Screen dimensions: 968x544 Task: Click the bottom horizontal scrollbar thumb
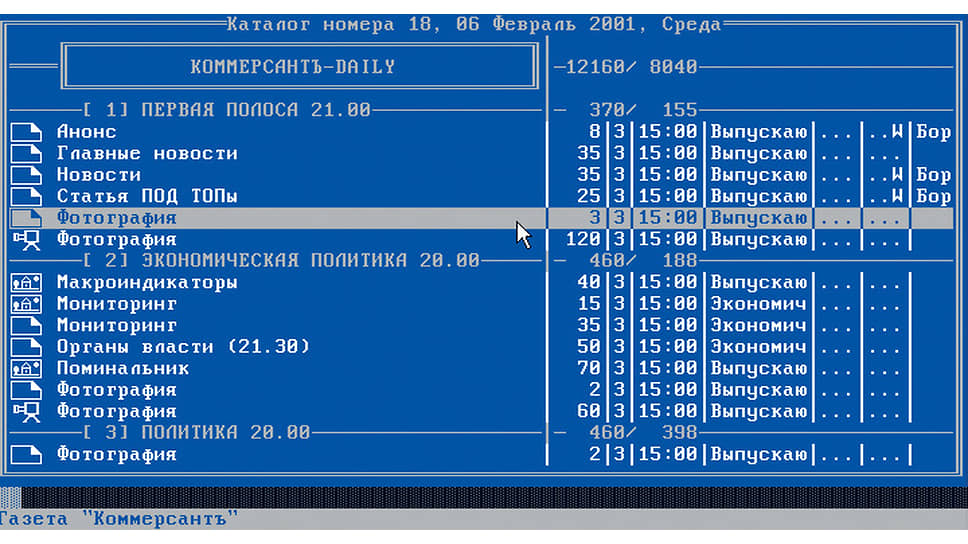(10, 497)
